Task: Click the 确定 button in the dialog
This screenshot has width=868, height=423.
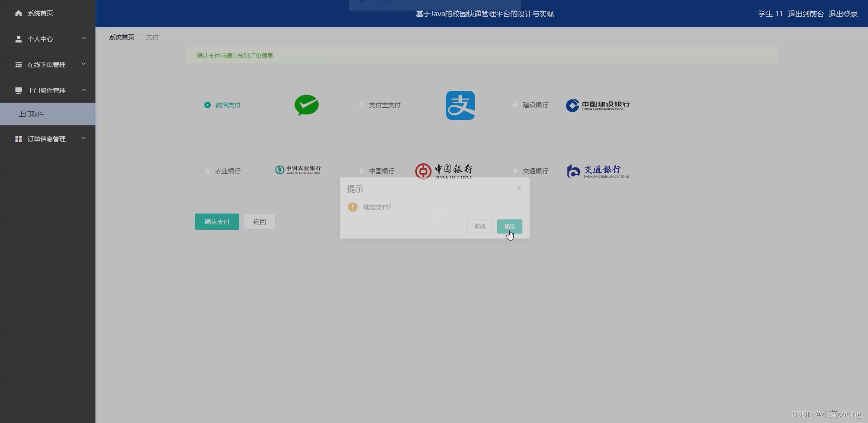Action: [510, 227]
